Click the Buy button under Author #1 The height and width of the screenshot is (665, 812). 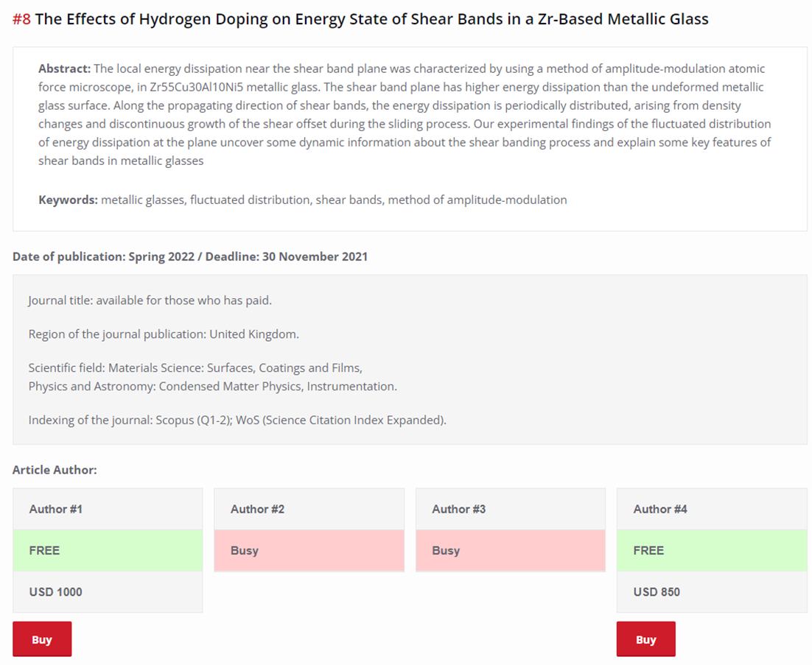[42, 639]
